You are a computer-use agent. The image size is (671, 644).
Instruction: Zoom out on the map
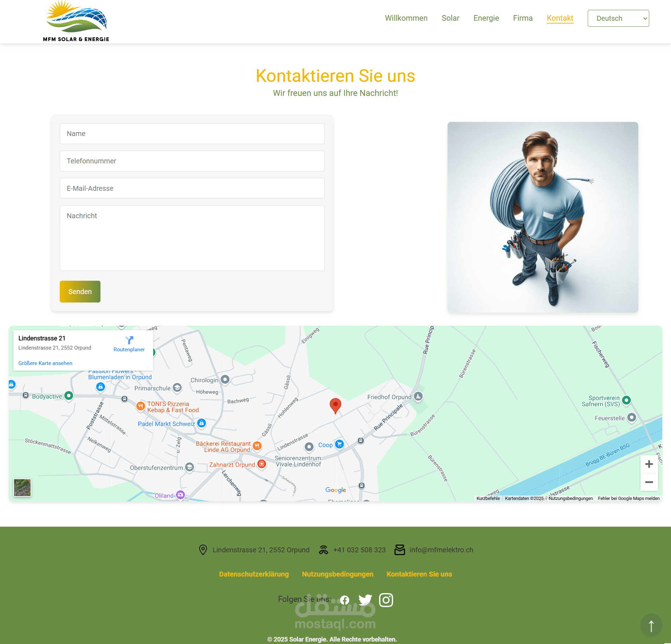649,482
